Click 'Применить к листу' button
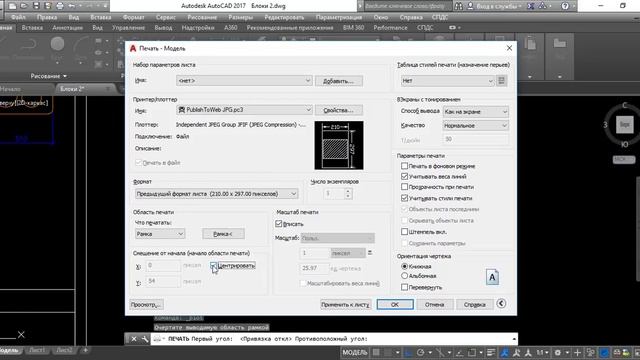The width and height of the screenshot is (640, 360). coord(345,304)
